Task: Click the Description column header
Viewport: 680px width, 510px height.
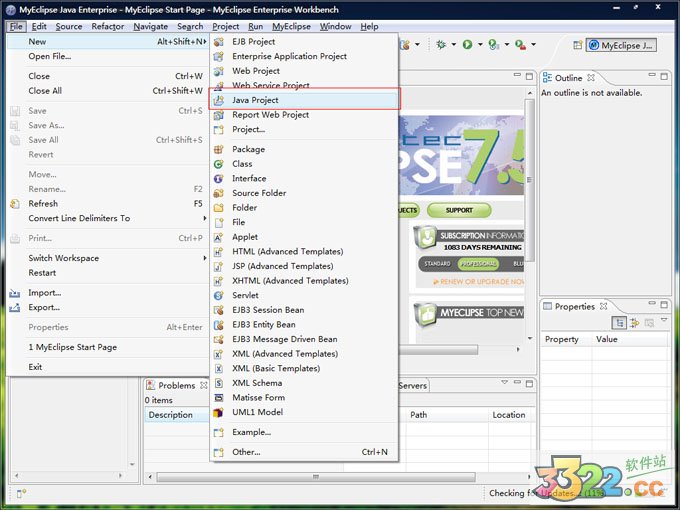Action: click(x=177, y=415)
